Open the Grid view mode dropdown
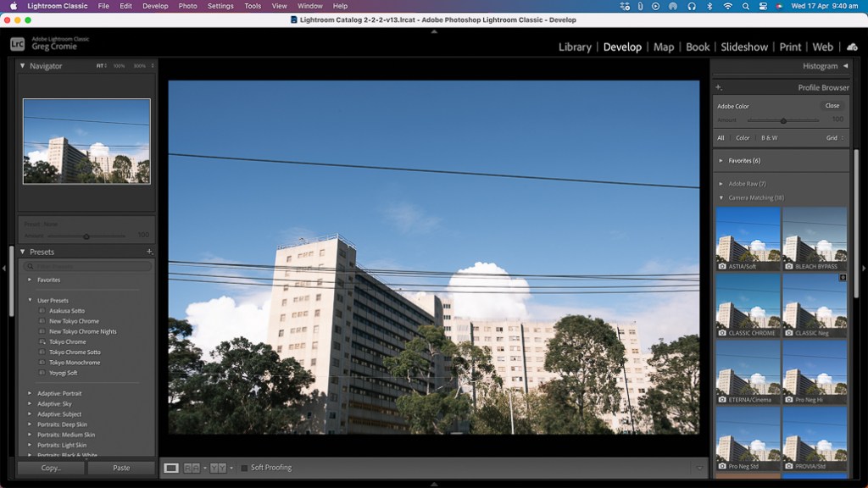The width and height of the screenshot is (868, 488). (835, 138)
